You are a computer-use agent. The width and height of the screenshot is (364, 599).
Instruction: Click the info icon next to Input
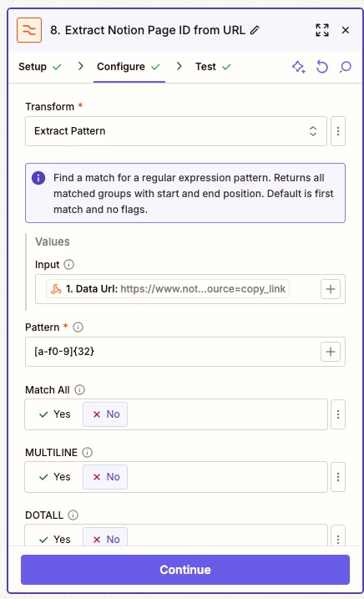(68, 264)
